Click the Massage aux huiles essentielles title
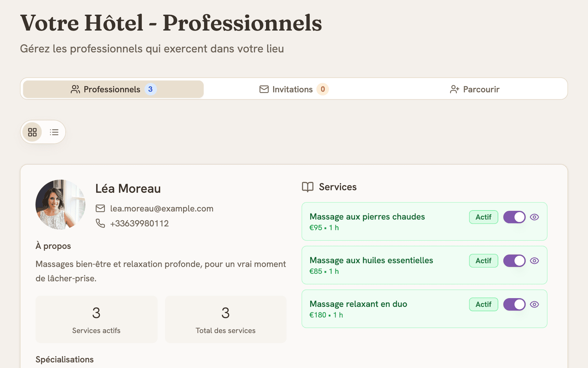The width and height of the screenshot is (588, 368). 371,261
